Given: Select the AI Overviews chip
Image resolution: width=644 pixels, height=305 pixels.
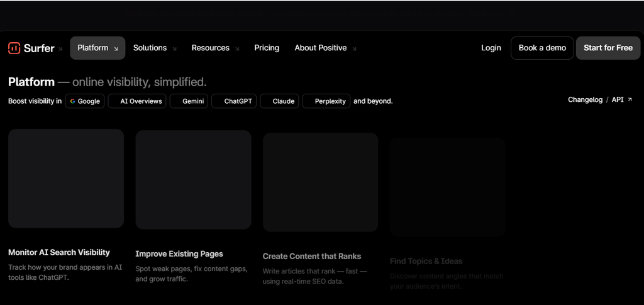Looking at the screenshot, I should pyautogui.click(x=136, y=101).
